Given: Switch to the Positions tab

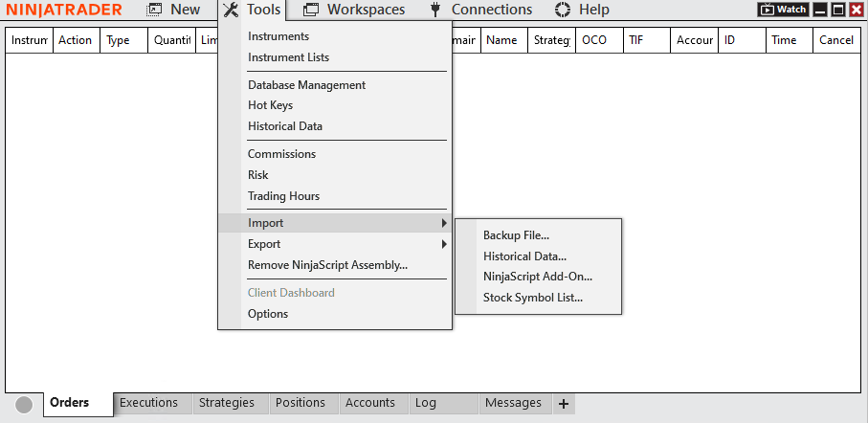Looking at the screenshot, I should pos(300,403).
